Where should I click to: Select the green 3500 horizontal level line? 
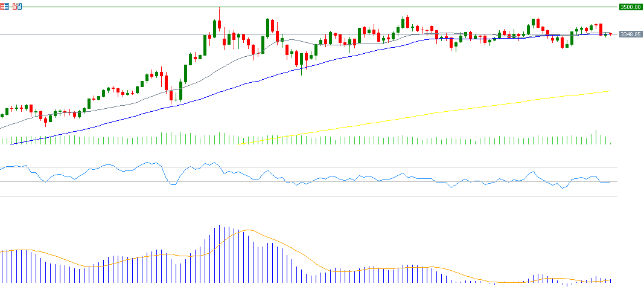pos(362,7)
